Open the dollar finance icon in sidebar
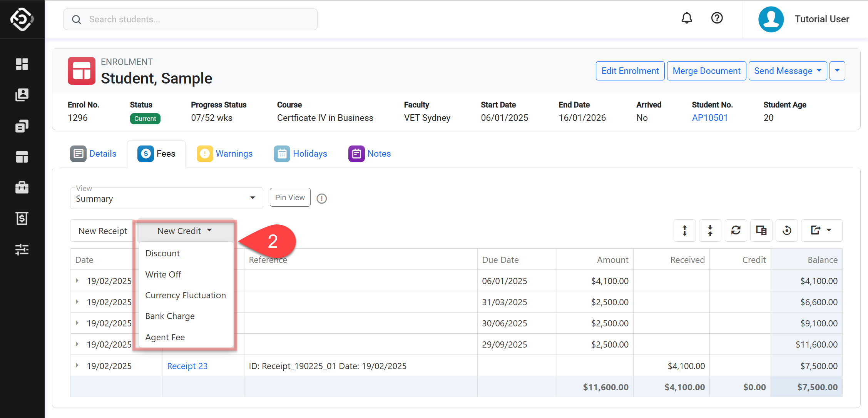Image resolution: width=868 pixels, height=418 pixels. click(22, 218)
